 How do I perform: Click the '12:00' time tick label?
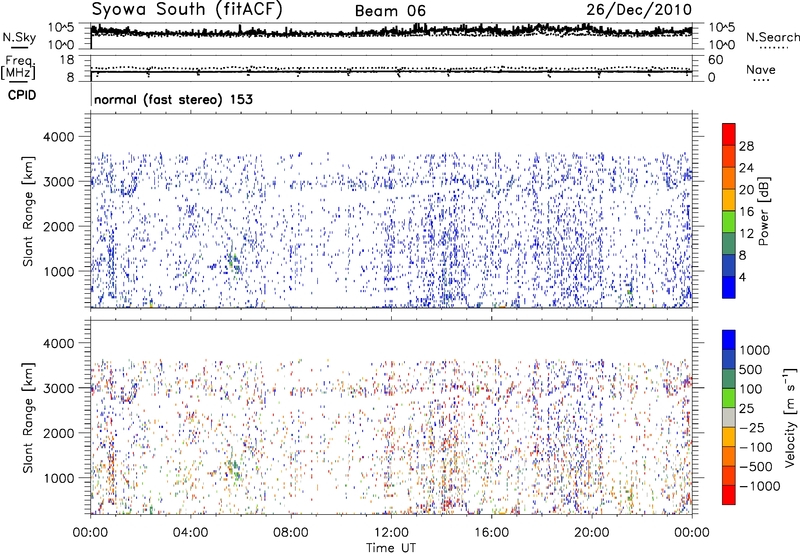pyautogui.click(x=391, y=533)
